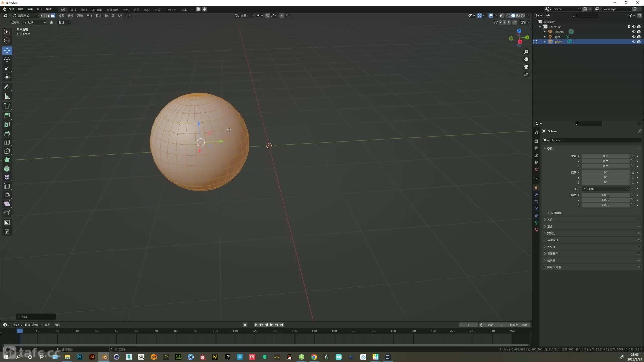Select the Transform tool
The height and width of the screenshot is (362, 644).
pos(7,77)
